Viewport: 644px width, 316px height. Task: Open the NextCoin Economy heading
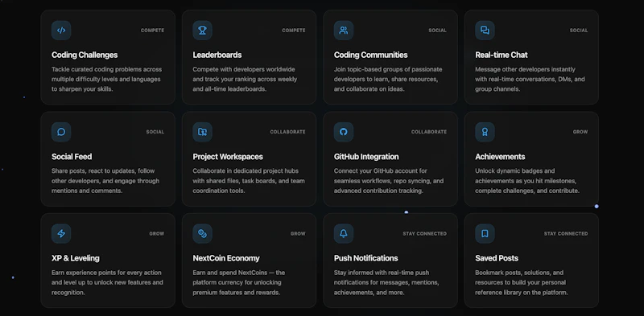click(226, 259)
